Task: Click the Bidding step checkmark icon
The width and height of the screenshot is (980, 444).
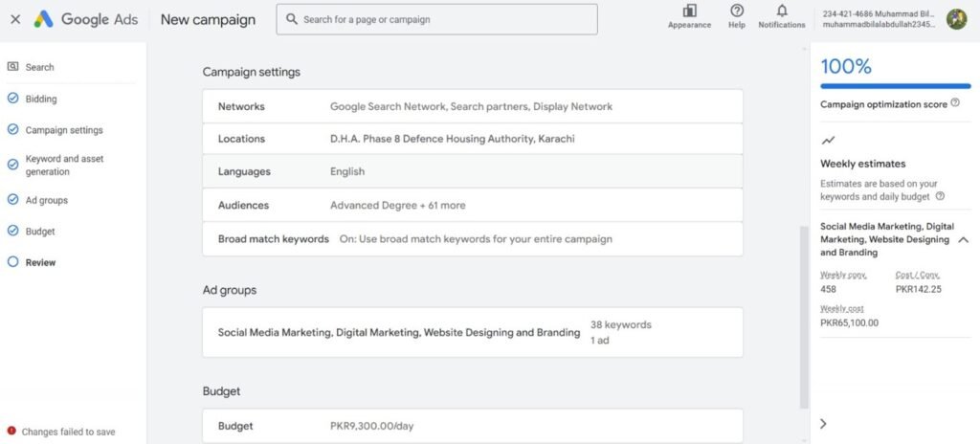Action: pyautogui.click(x=12, y=99)
